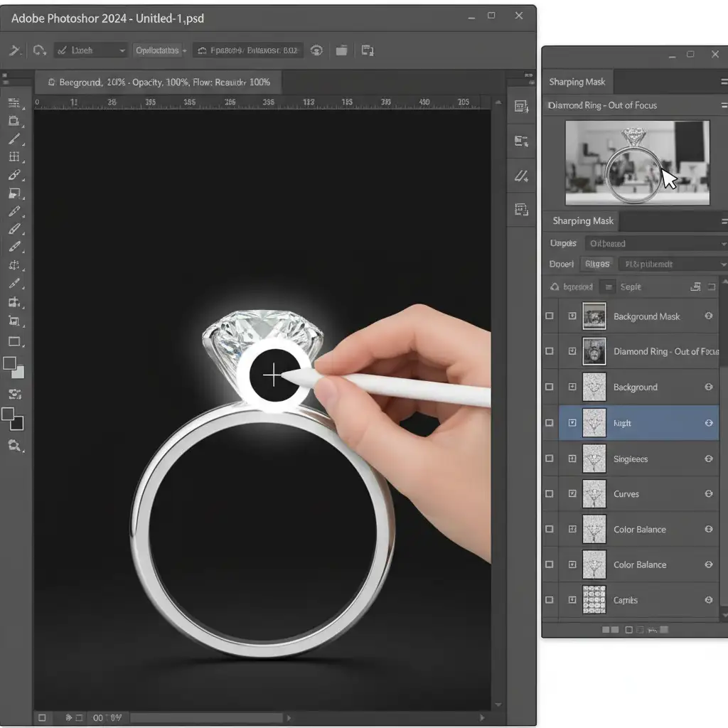728x728 pixels.
Task: Toggle the eye icon in the options bar
Action: click(317, 50)
